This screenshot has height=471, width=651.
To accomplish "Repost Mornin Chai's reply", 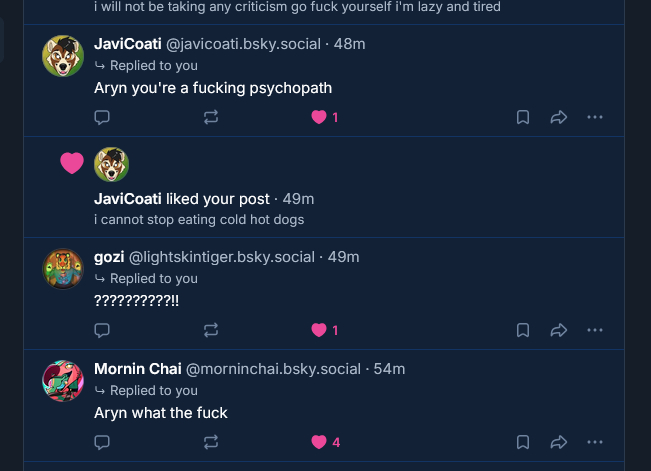I will pyautogui.click(x=210, y=442).
